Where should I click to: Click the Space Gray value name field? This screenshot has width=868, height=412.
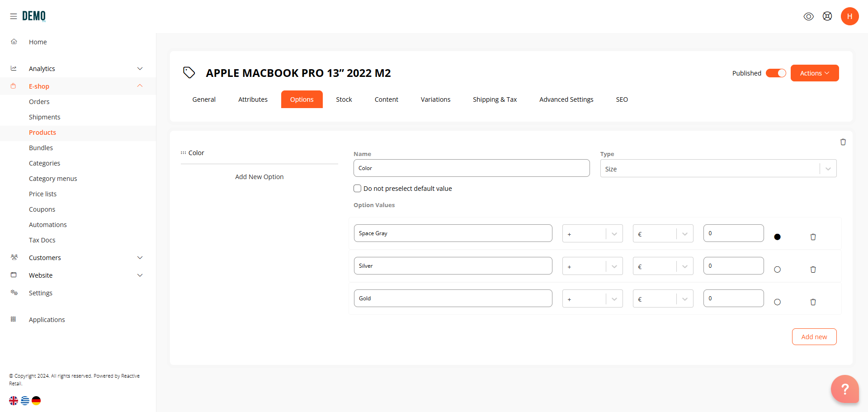pyautogui.click(x=453, y=233)
